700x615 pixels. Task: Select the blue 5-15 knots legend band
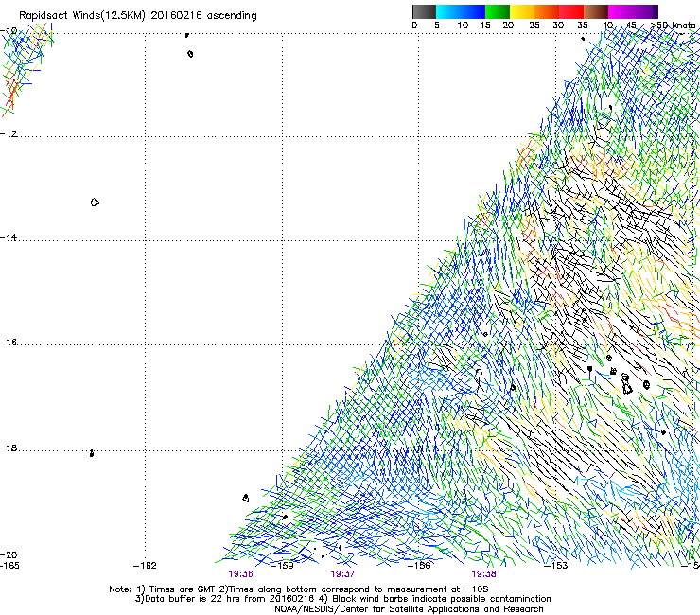[x=461, y=11]
